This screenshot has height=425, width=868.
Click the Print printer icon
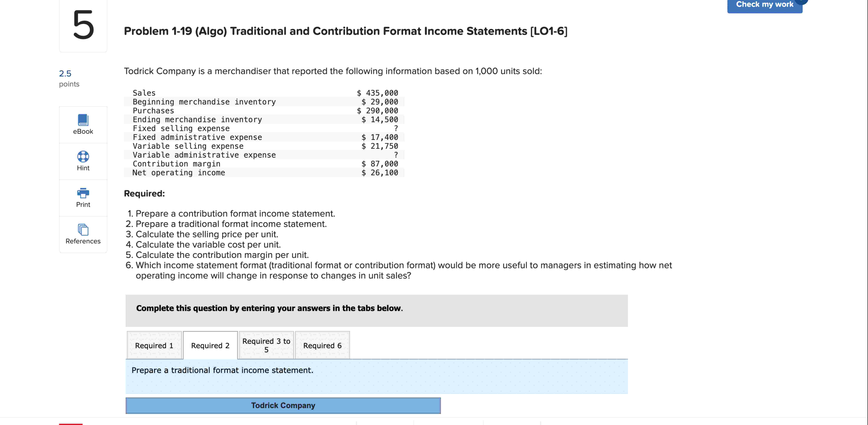click(x=83, y=193)
